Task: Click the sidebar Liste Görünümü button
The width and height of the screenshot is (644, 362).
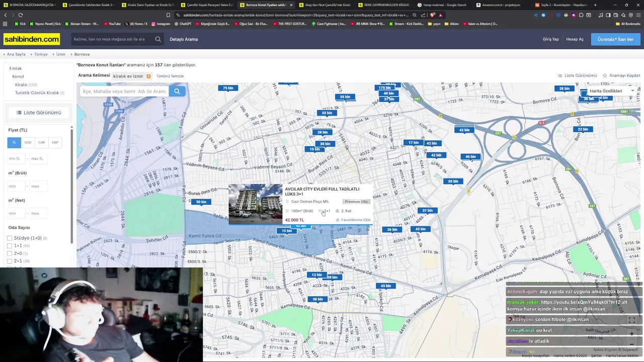Action: 38,113
